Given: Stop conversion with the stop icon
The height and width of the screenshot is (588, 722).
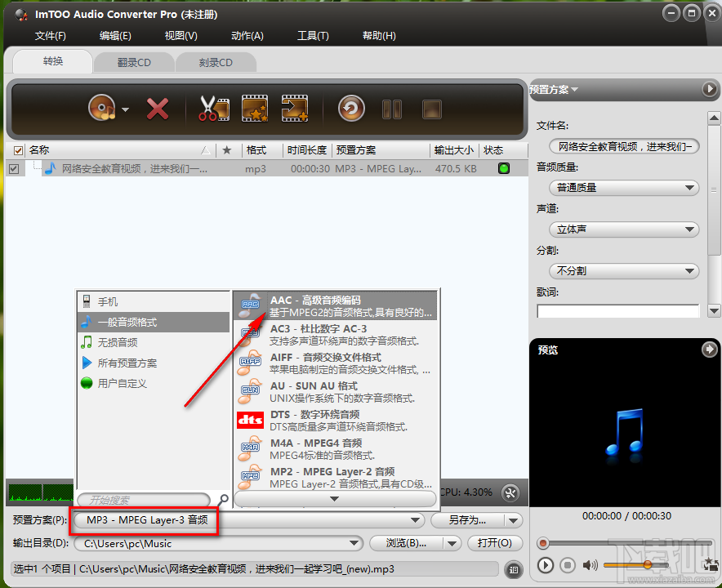Looking at the screenshot, I should point(431,108).
